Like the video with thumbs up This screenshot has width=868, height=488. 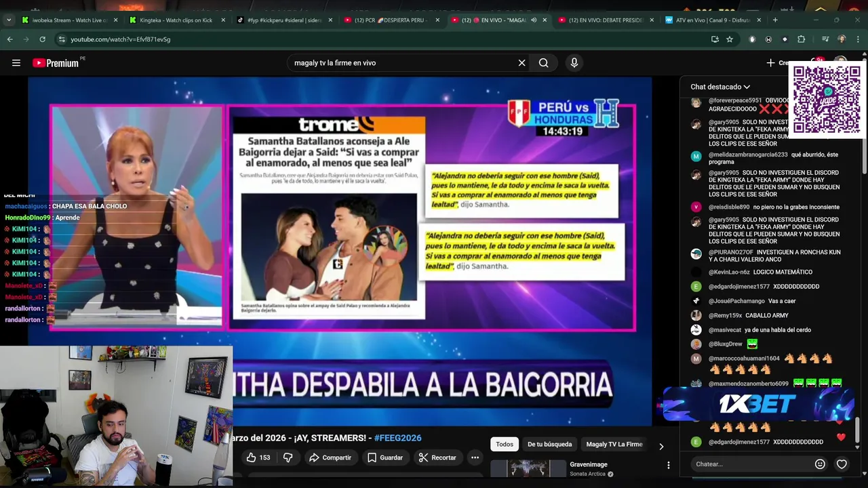pos(258,457)
